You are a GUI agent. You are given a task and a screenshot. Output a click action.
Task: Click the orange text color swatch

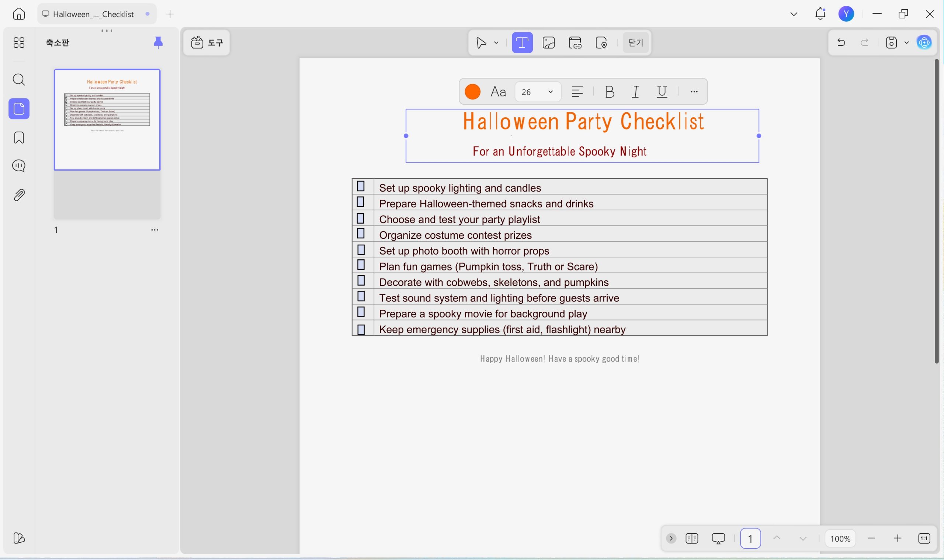(472, 92)
